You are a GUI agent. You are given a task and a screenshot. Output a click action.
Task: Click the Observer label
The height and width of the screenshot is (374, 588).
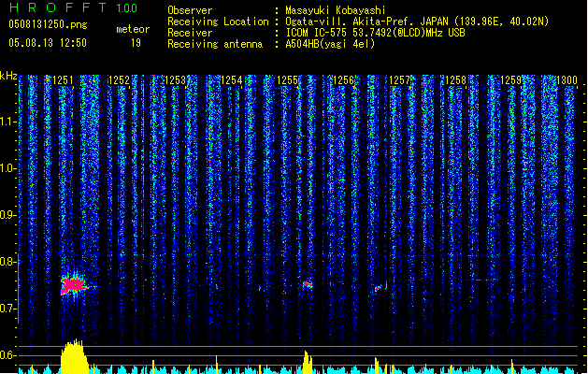[190, 10]
